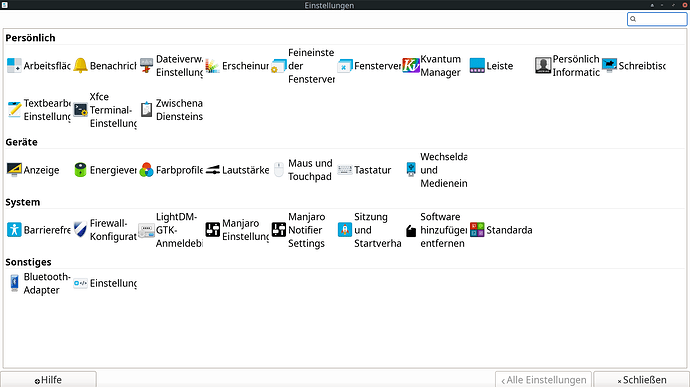690x388 pixels.
Task: Open Manjaro Notifier Settings
Action: click(x=298, y=230)
